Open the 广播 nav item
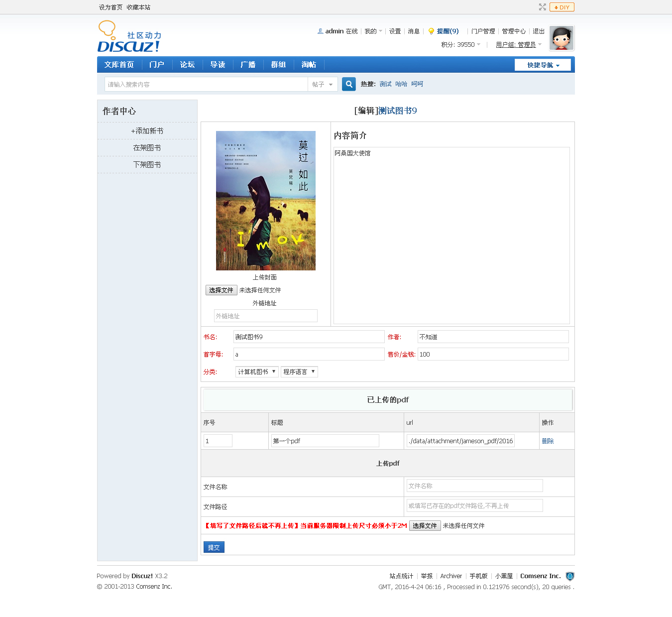 pos(248,65)
